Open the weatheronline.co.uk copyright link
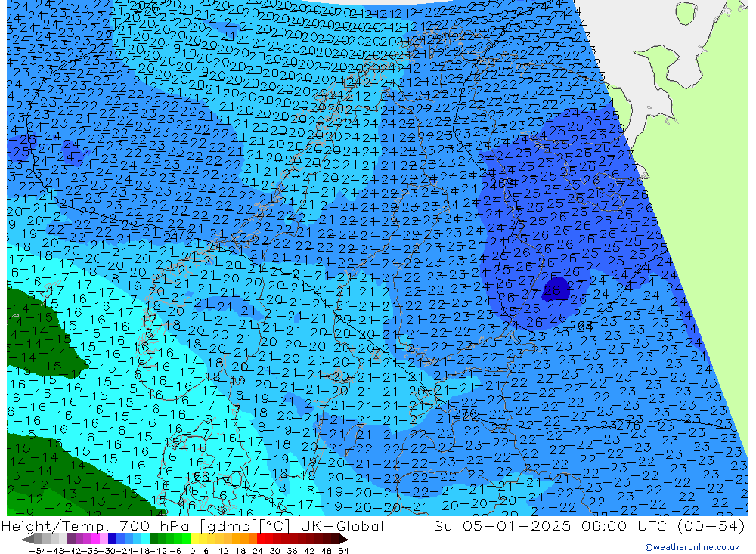 (692, 547)
